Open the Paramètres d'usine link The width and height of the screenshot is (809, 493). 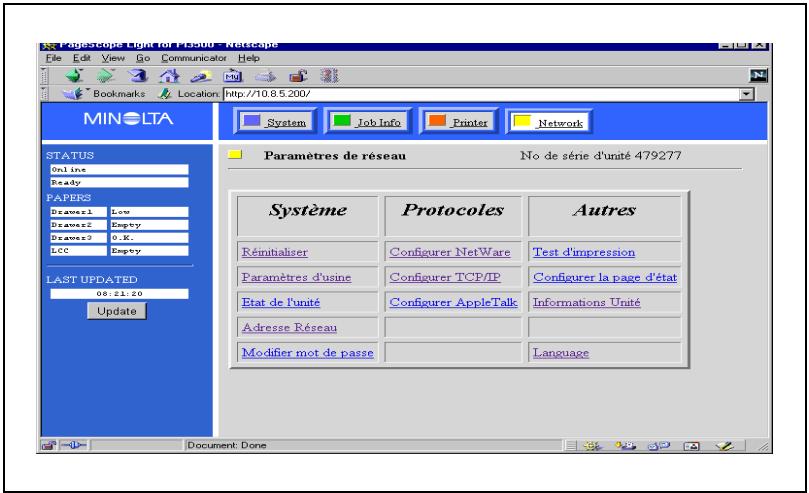pyautogui.click(x=296, y=277)
